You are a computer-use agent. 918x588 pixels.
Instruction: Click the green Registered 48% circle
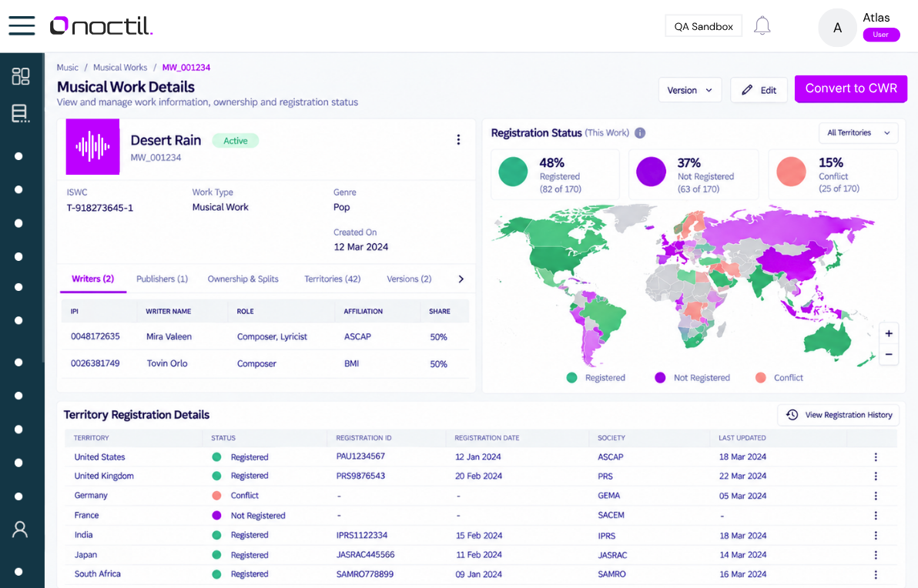513,172
